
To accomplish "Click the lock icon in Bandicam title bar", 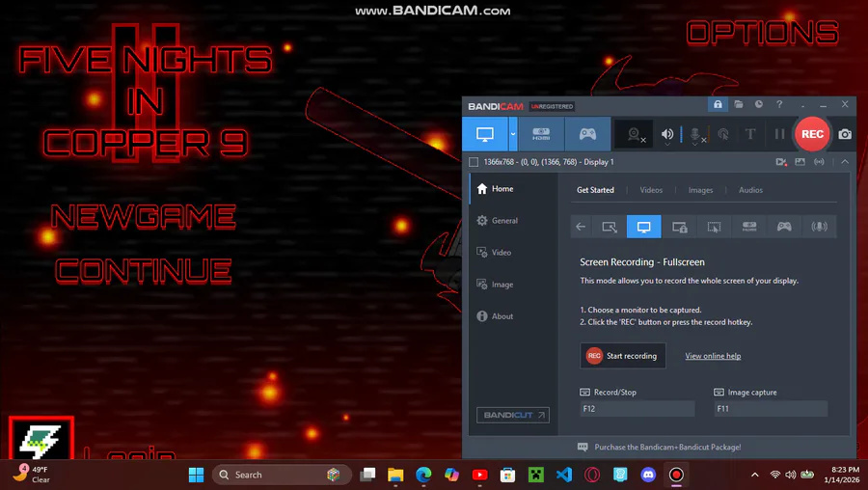I will tap(718, 104).
